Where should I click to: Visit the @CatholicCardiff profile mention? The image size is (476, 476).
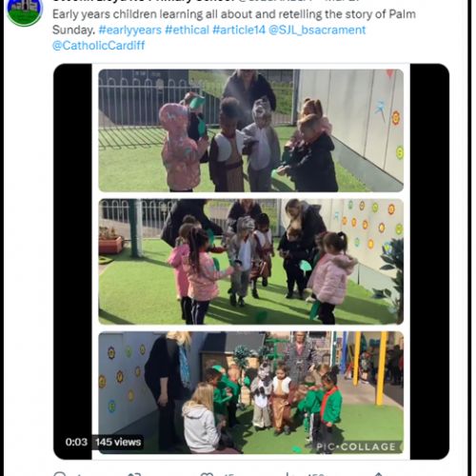[98, 46]
